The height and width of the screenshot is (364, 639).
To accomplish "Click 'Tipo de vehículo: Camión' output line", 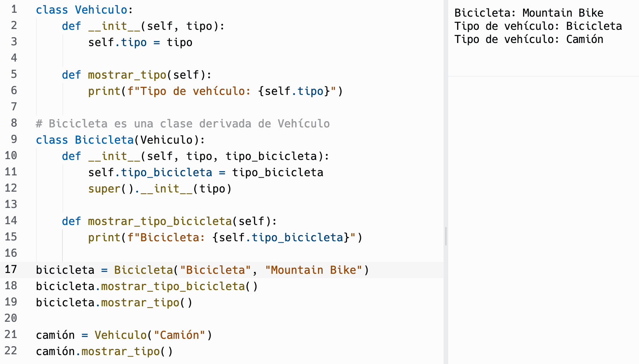I will 528,39.
